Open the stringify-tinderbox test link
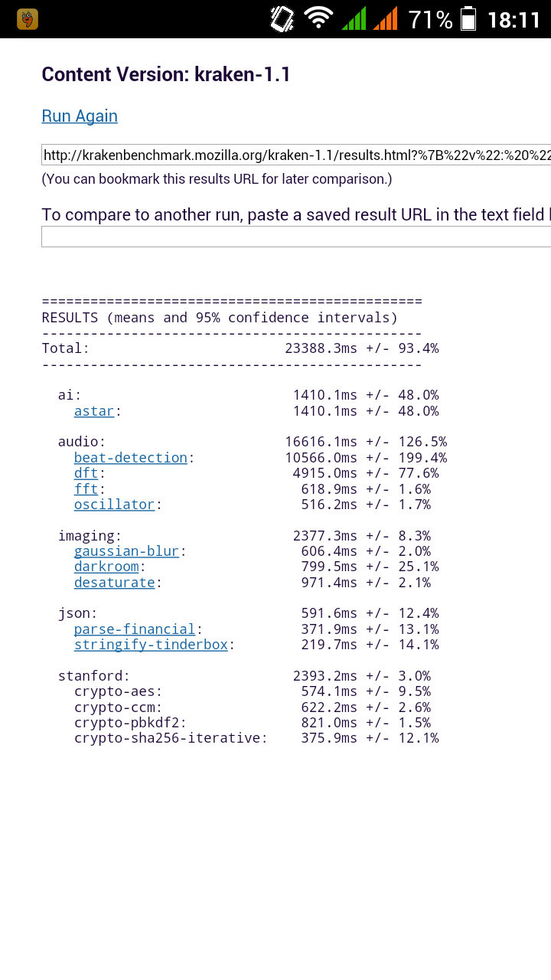551x980 pixels. 151,645
